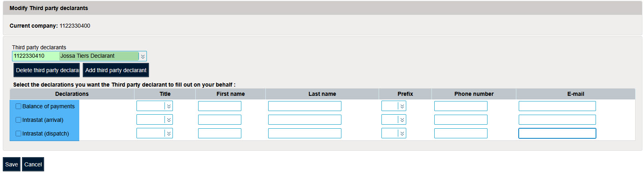Cancel the modification
This screenshot has width=644, height=174.
(x=33, y=164)
